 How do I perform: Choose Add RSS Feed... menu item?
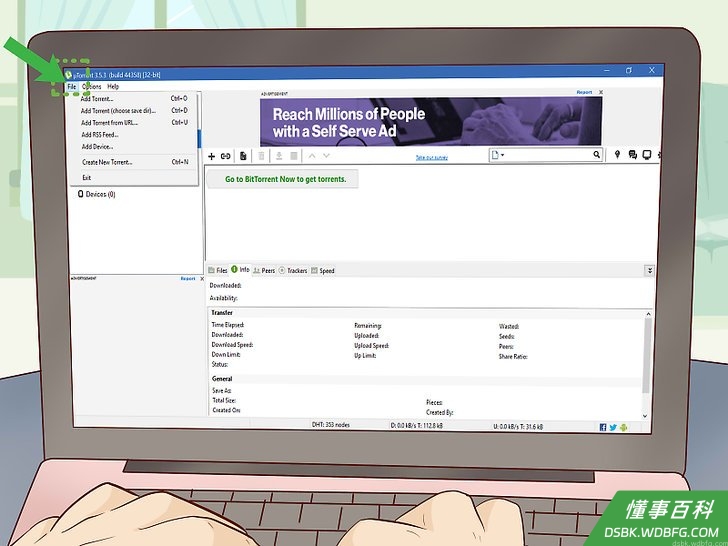point(134,135)
